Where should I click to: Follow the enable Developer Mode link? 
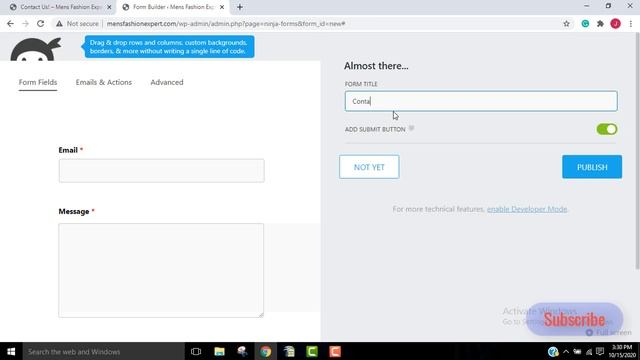527,209
